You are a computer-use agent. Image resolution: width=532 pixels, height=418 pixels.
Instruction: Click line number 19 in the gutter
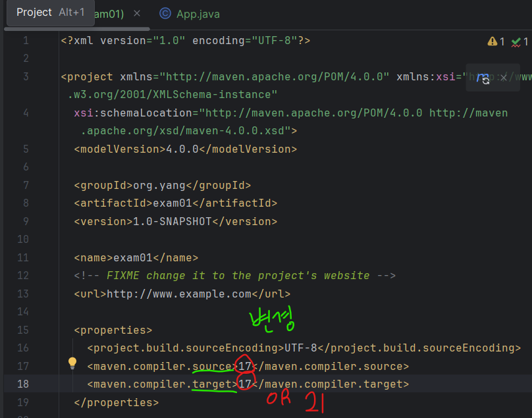23,402
